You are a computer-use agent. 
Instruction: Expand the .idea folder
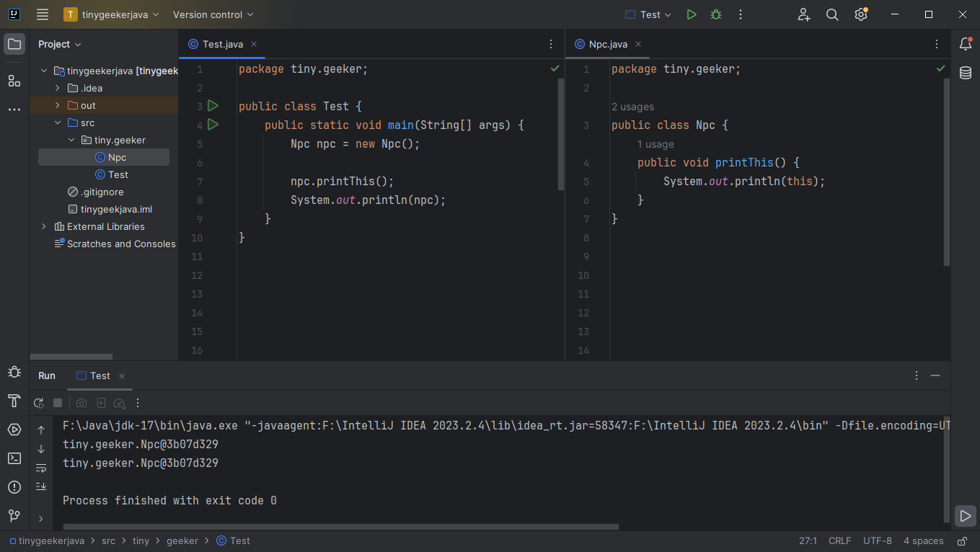coord(58,88)
